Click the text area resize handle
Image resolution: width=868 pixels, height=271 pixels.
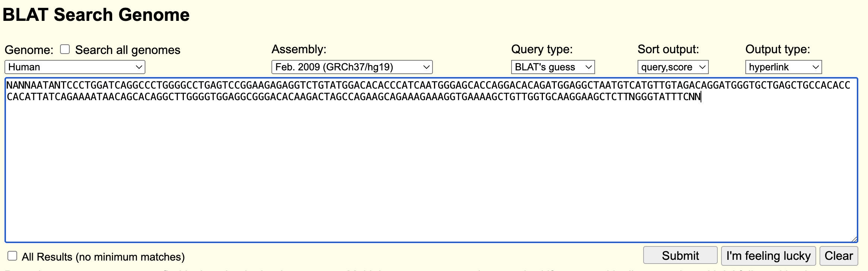(x=854, y=239)
